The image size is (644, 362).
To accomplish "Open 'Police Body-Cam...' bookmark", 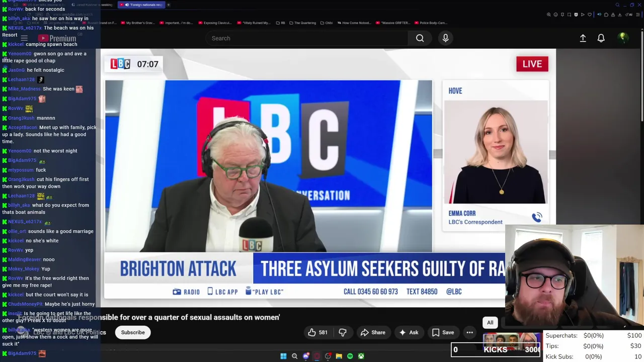I will coord(431,23).
